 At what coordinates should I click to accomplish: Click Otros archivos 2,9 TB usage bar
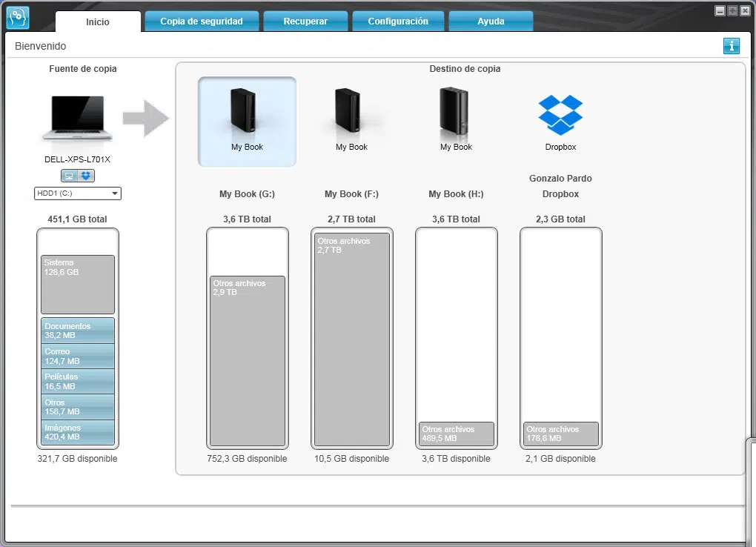coord(248,361)
